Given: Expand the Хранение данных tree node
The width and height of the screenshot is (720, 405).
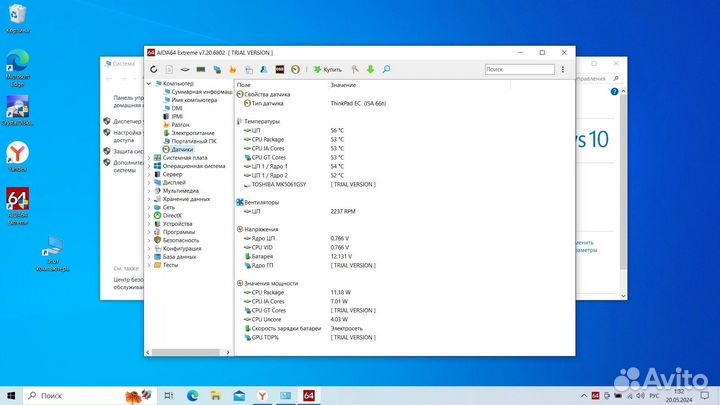Looking at the screenshot, I should point(149,199).
